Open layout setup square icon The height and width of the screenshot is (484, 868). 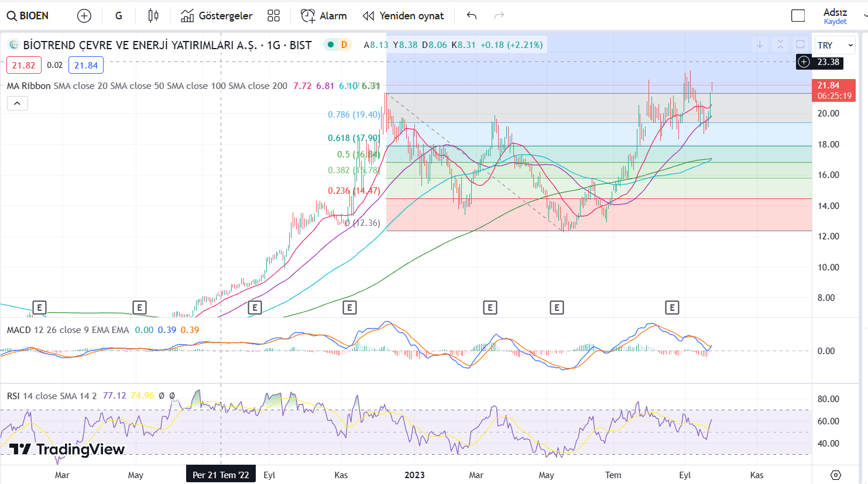coord(798,16)
